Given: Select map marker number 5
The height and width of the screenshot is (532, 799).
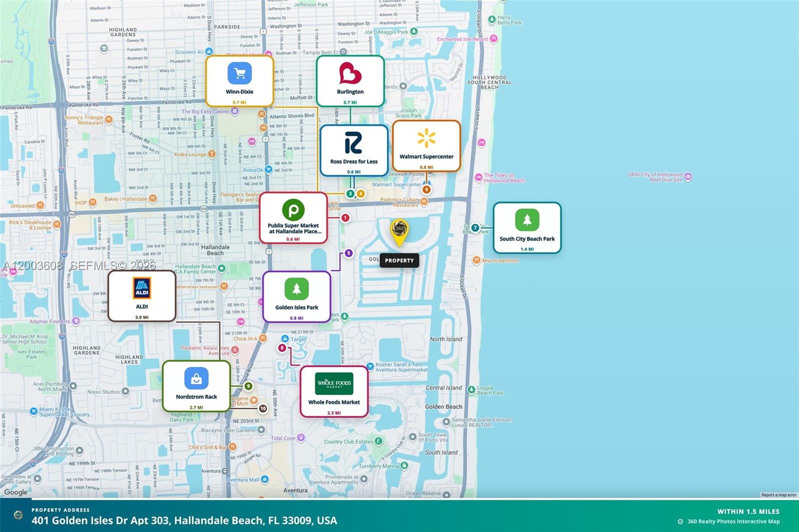Looking at the screenshot, I should tap(349, 253).
